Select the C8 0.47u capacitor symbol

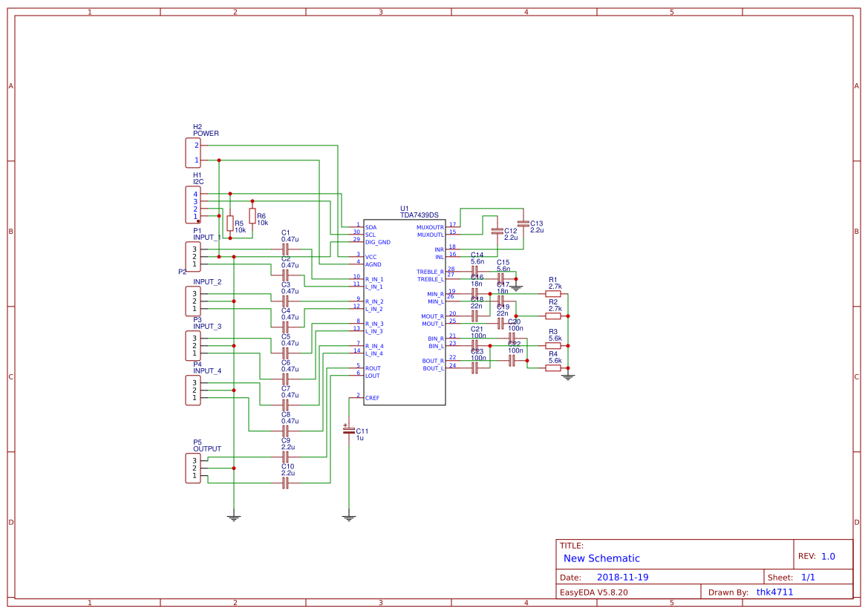click(285, 431)
